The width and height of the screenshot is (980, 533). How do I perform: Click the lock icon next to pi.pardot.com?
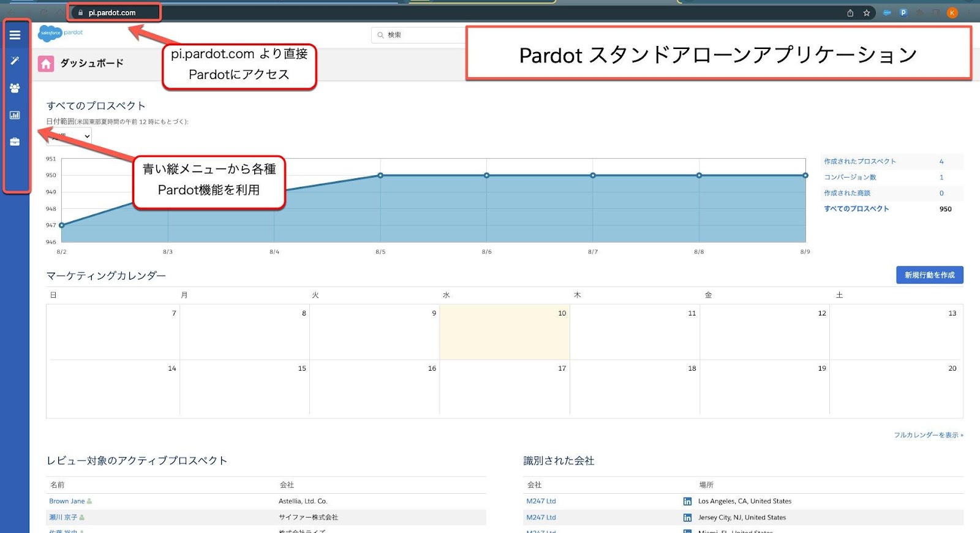click(80, 13)
